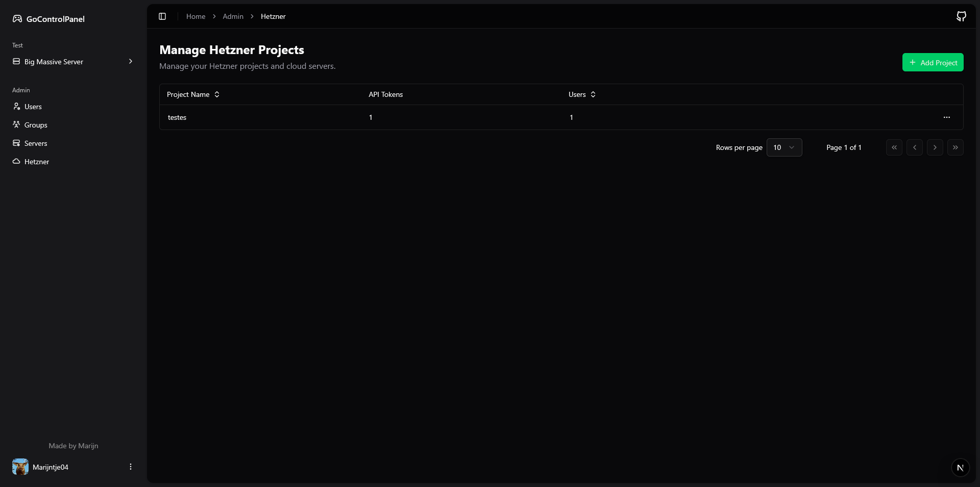Click the Made by Marijn text
This screenshot has height=487, width=980.
pos(73,446)
